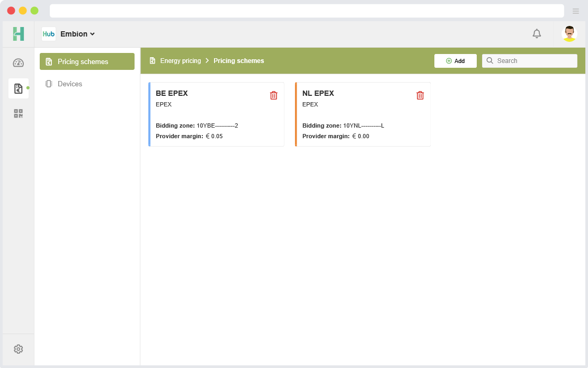588x368 pixels.
Task: Open settings gear at sidebar bottom
Action: pyautogui.click(x=19, y=349)
